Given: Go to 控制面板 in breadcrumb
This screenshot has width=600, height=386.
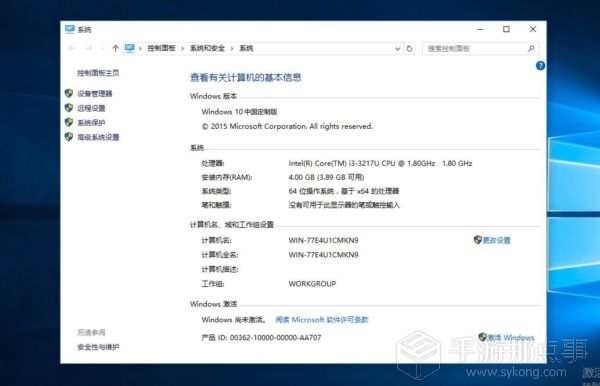Looking at the screenshot, I should pyautogui.click(x=161, y=48).
